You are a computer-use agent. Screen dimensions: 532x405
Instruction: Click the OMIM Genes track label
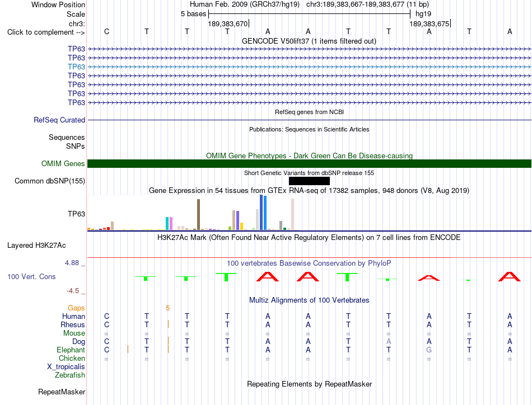[63, 164]
